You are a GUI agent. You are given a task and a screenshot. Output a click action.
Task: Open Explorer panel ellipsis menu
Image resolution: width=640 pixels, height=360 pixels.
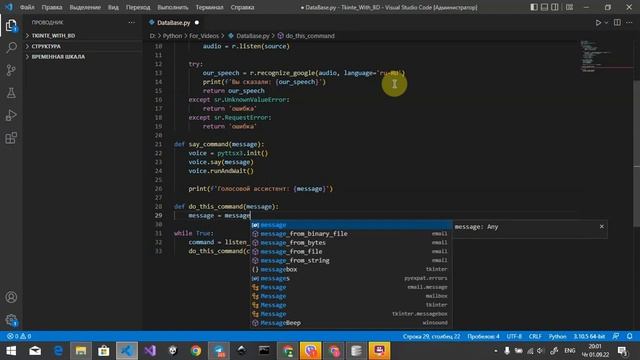[x=131, y=22]
